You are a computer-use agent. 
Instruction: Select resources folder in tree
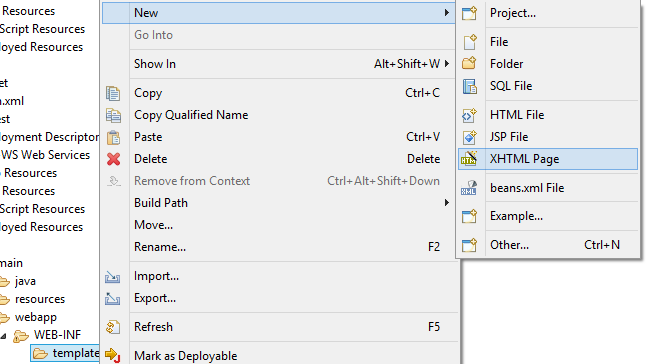coord(40,299)
